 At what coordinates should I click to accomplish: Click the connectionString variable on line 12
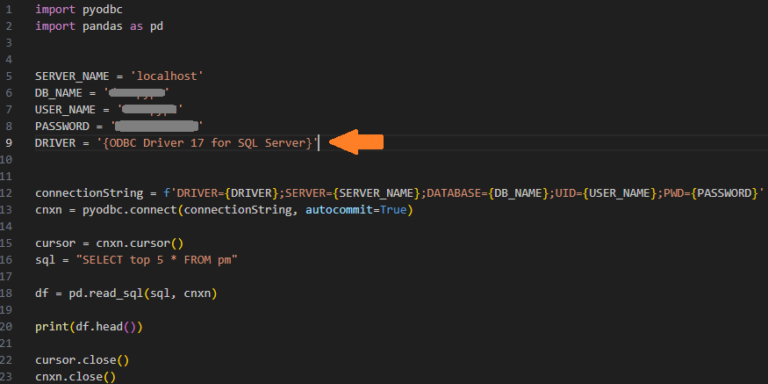click(89, 193)
